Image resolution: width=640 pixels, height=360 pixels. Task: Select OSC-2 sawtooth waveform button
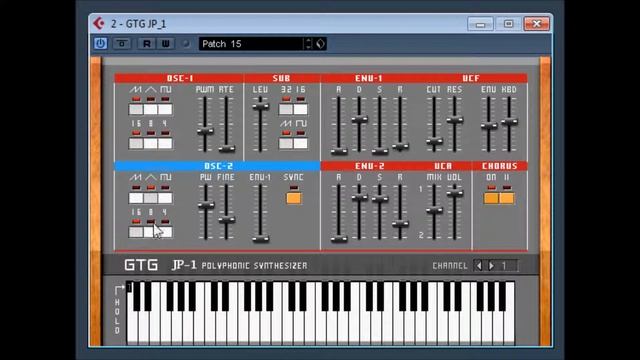coord(136,198)
